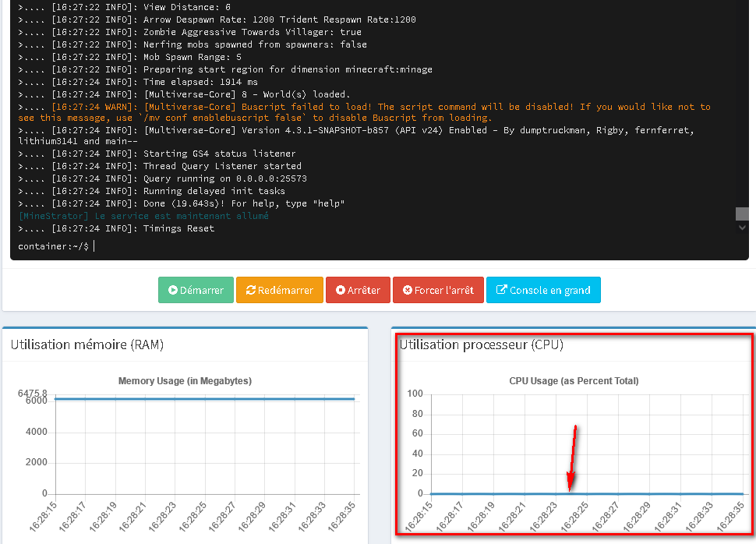Click the external-link icon on Console en grand

coord(501,289)
